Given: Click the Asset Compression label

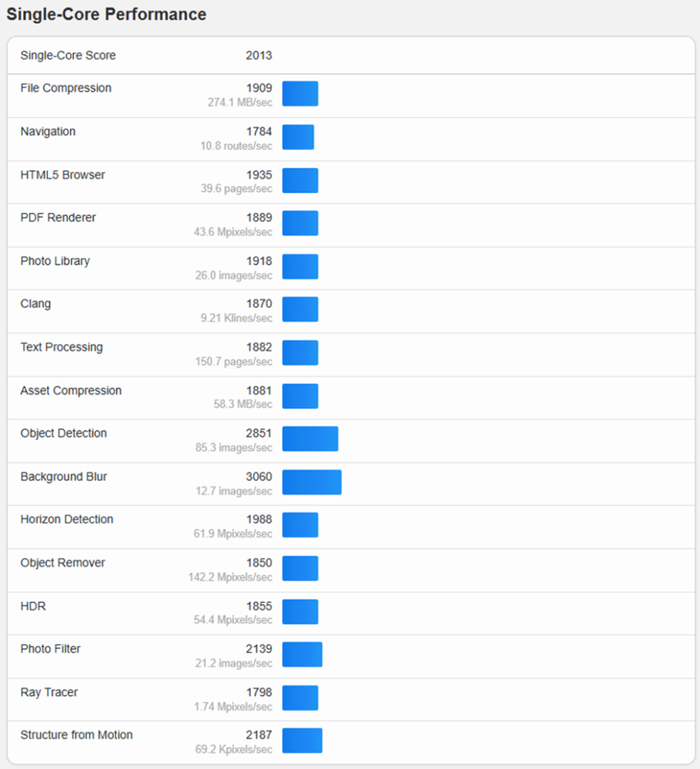Looking at the screenshot, I should pyautogui.click(x=71, y=390).
